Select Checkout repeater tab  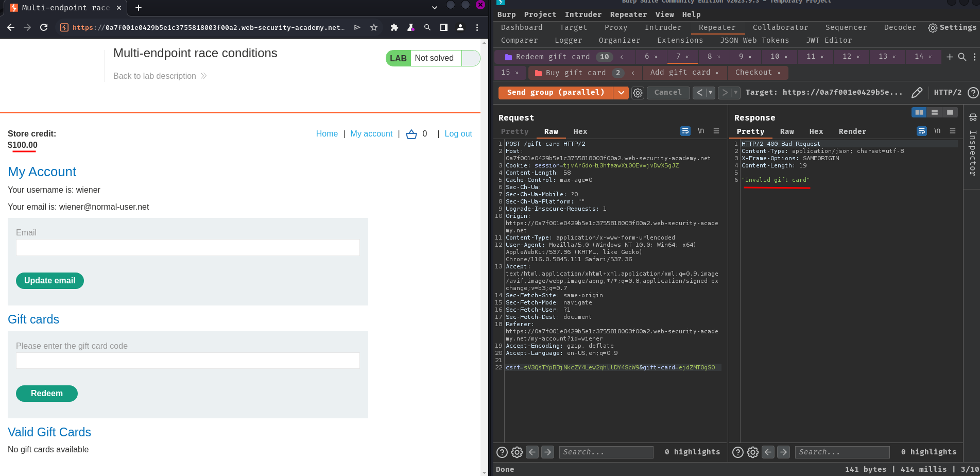click(x=753, y=72)
